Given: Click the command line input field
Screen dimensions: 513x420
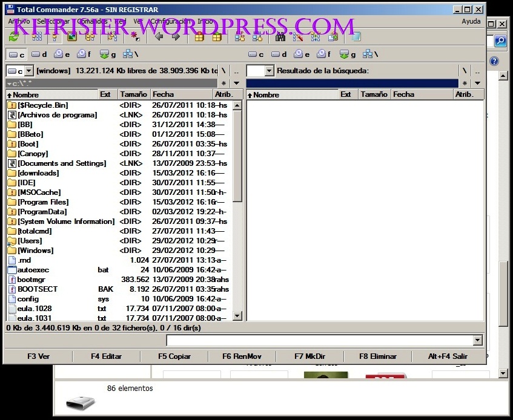Looking at the screenshot, I should pyautogui.click(x=320, y=341).
